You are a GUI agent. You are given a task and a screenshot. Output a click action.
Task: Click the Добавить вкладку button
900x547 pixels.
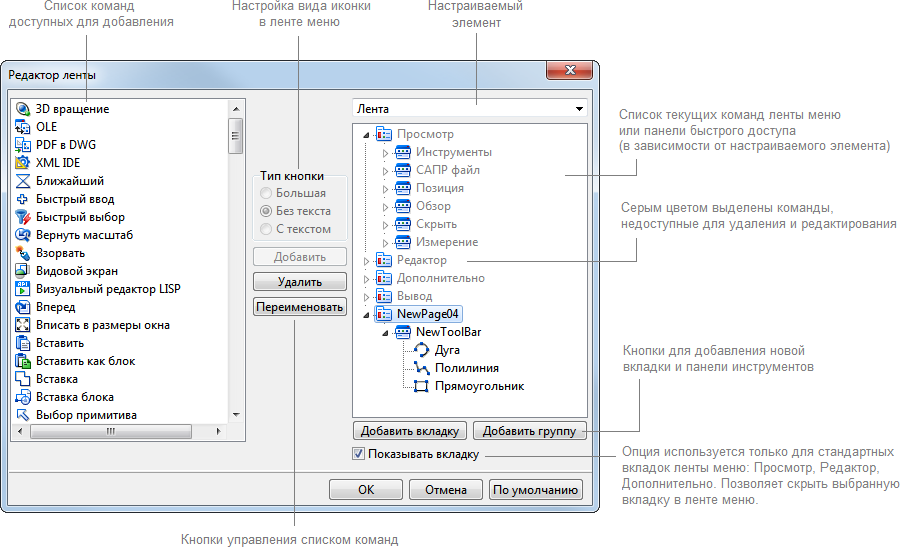[409, 431]
